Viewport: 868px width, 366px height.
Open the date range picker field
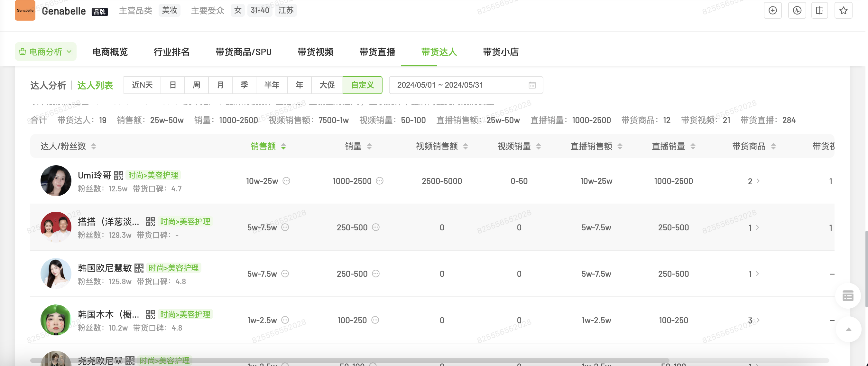(x=466, y=85)
